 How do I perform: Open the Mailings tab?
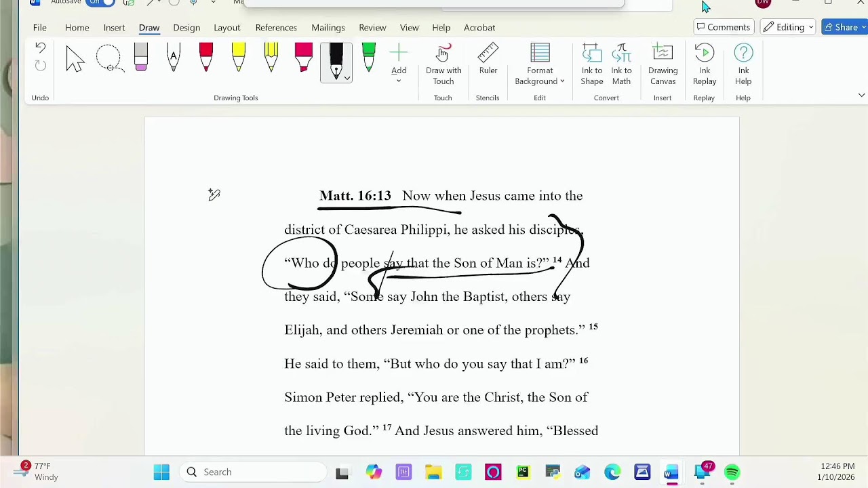click(x=328, y=28)
